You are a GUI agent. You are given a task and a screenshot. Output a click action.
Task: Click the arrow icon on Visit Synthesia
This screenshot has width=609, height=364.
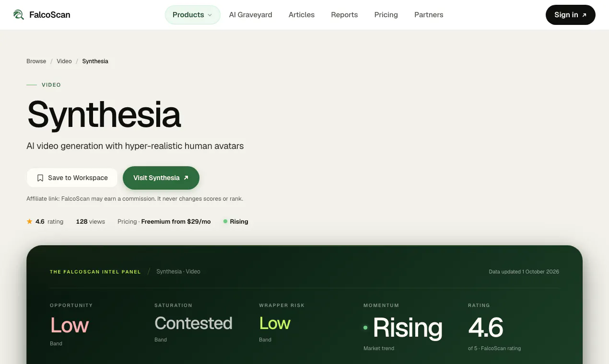186,178
